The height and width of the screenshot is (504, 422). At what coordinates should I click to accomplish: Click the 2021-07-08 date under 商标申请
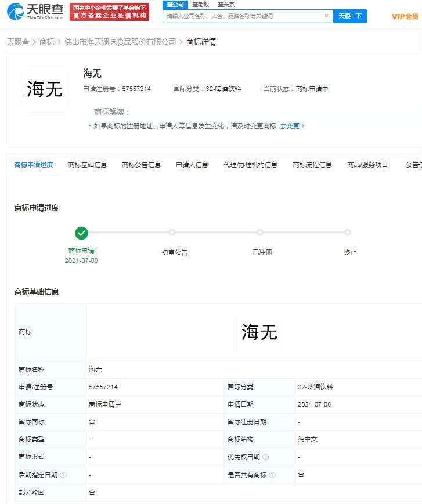click(81, 260)
